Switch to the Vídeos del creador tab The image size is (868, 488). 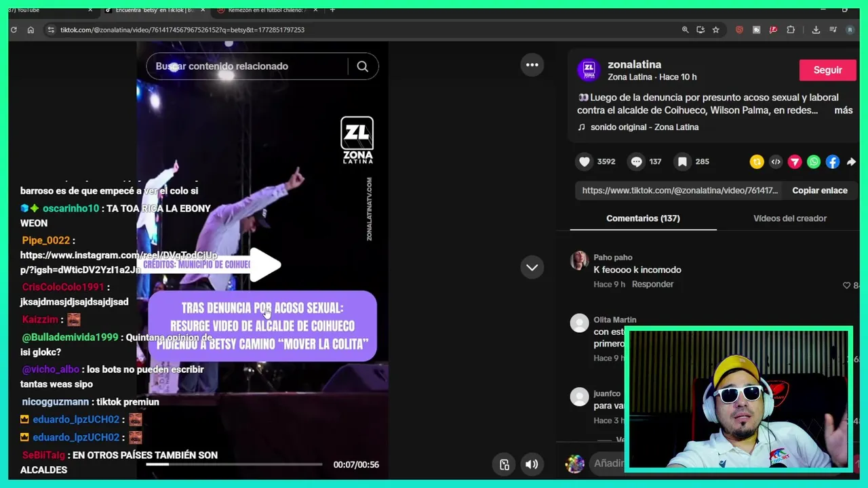(790, 218)
